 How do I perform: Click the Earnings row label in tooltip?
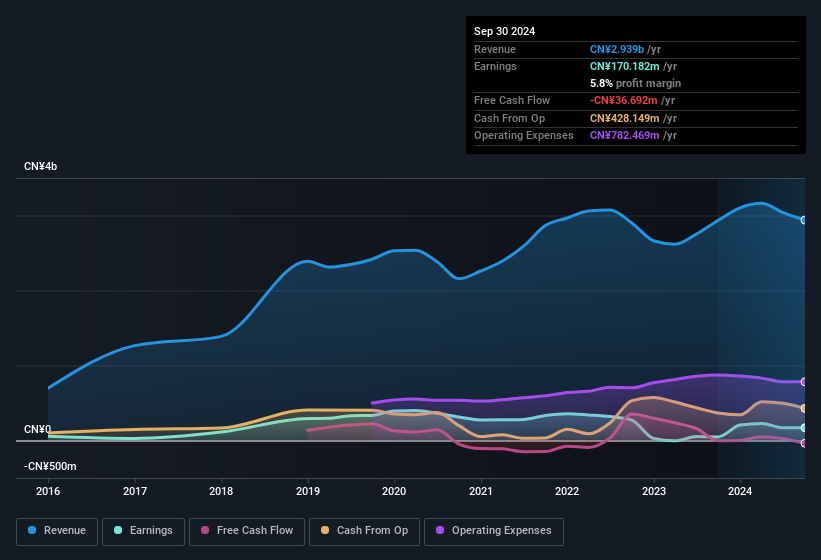[495, 66]
